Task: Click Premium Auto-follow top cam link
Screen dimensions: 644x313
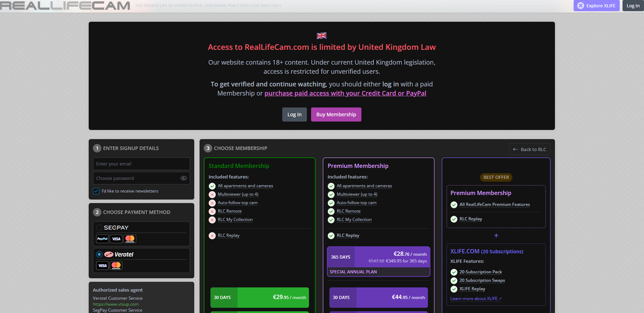Action: click(x=356, y=203)
